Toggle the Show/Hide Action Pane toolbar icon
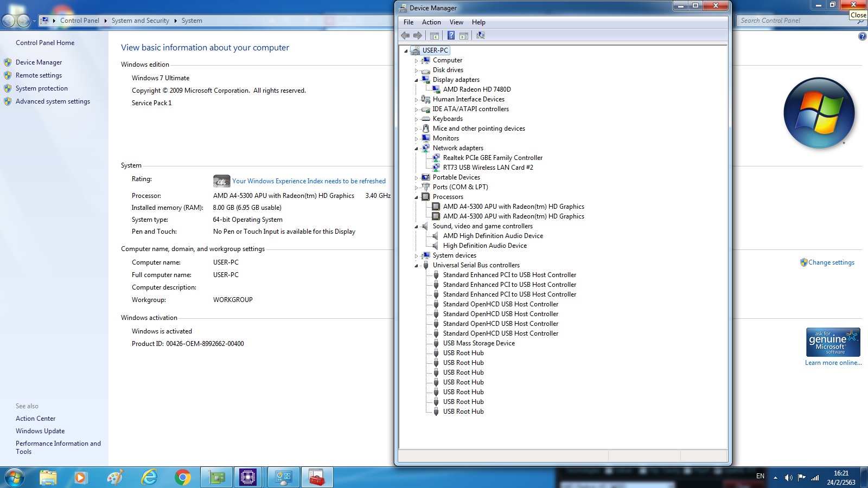 pos(464,36)
